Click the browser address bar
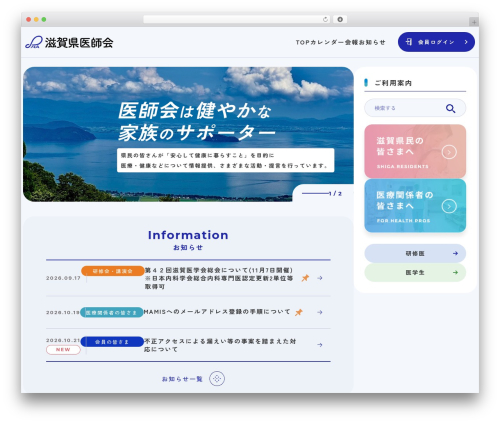This screenshot has height=423, width=500. coord(237,19)
